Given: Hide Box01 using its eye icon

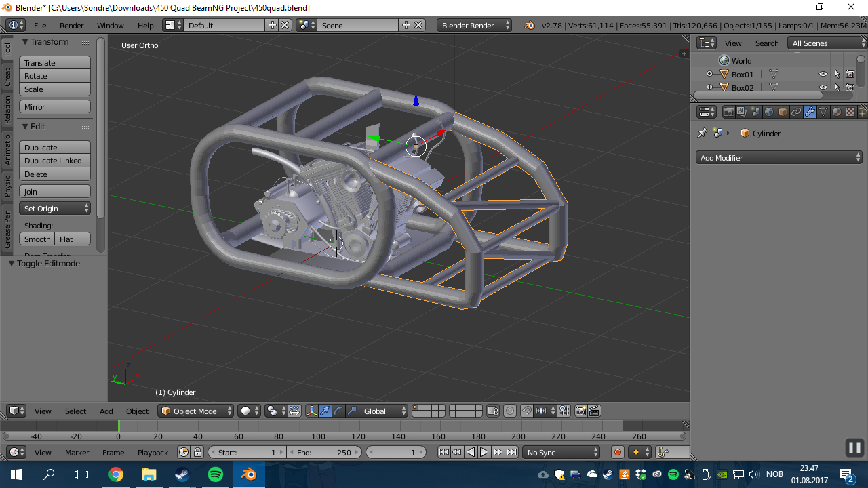Looking at the screenshot, I should point(823,75).
